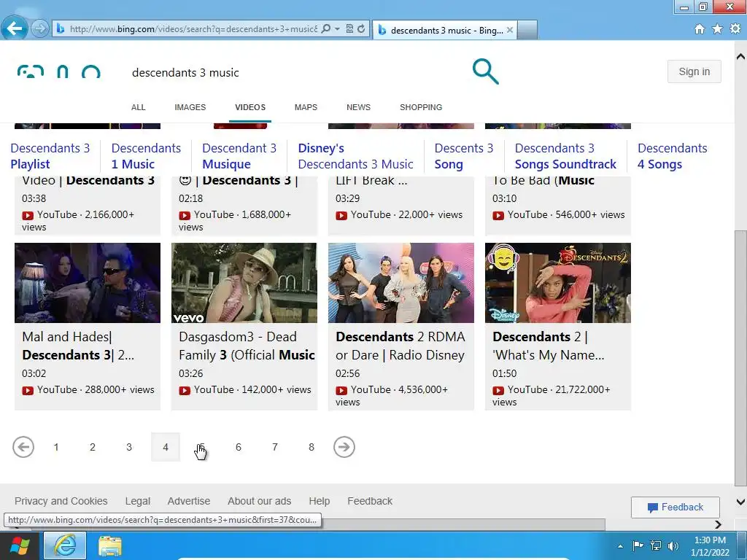Click the YouTube icon beside 4,536,000+ views
This screenshot has height=560, width=747.
[x=341, y=391]
